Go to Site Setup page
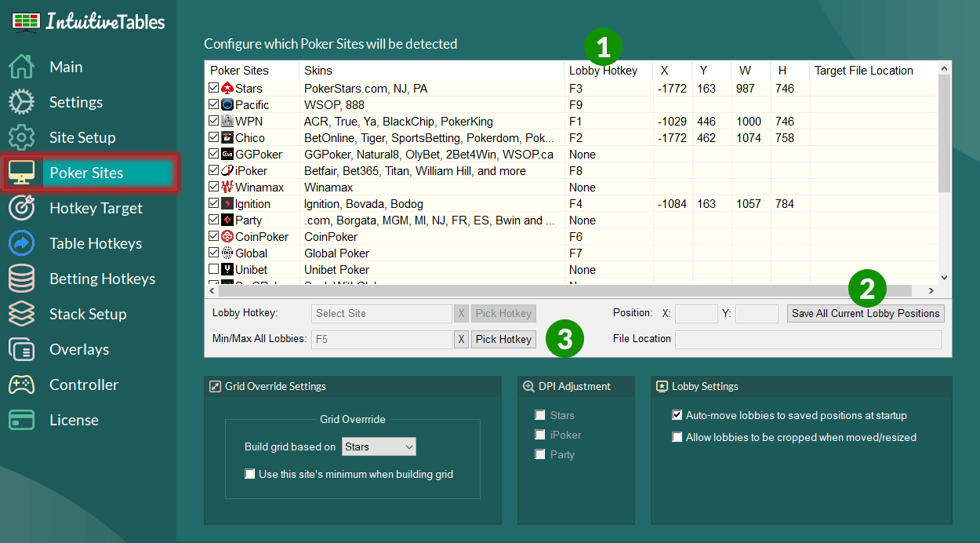This screenshot has width=980, height=543. pyautogui.click(x=82, y=137)
